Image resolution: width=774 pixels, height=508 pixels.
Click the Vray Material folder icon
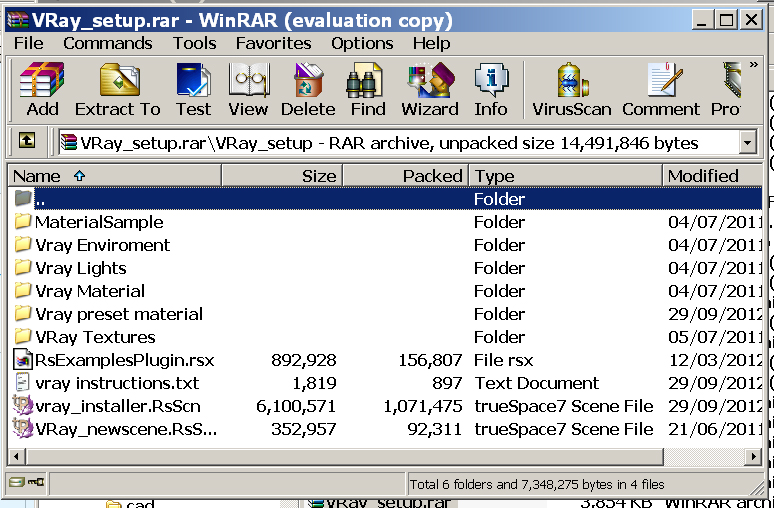[23, 291]
